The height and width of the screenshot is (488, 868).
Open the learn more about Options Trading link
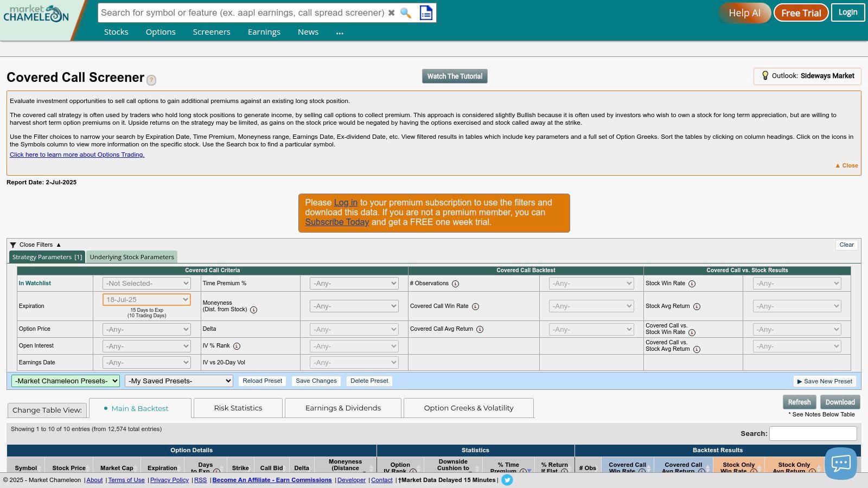click(77, 155)
